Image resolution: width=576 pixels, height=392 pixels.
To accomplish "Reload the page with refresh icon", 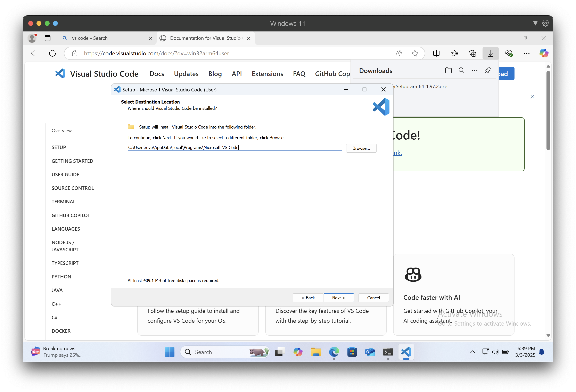I will pyautogui.click(x=52, y=53).
